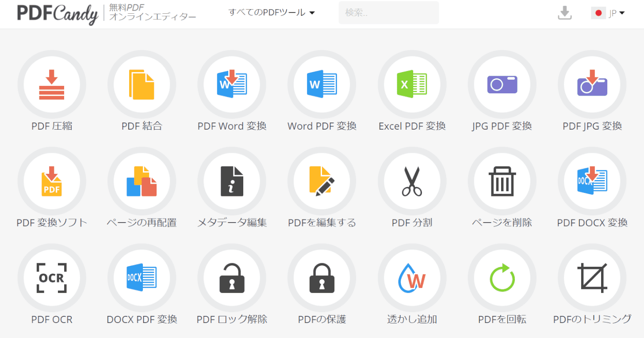Click the PDF Candy logo
Image resolution: width=644 pixels, height=338 pixels.
click(x=57, y=14)
